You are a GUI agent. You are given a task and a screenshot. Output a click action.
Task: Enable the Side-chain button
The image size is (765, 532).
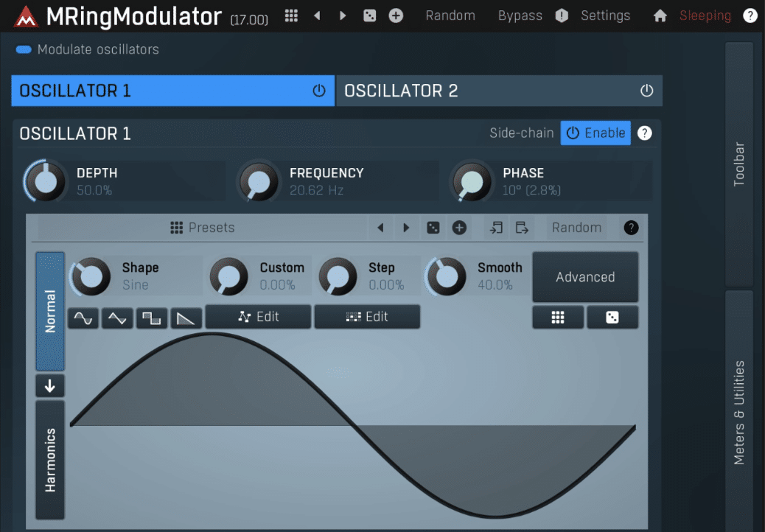point(595,133)
